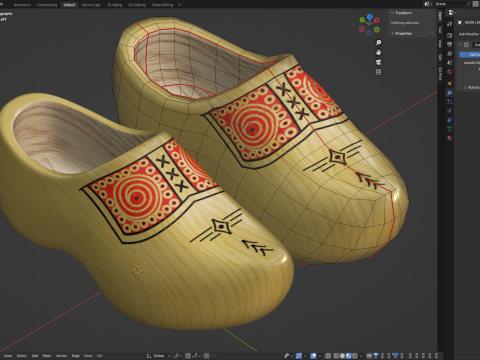The image size is (480, 360).
Task: Click the X axis on navigation gizmo
Action: coord(377,20)
